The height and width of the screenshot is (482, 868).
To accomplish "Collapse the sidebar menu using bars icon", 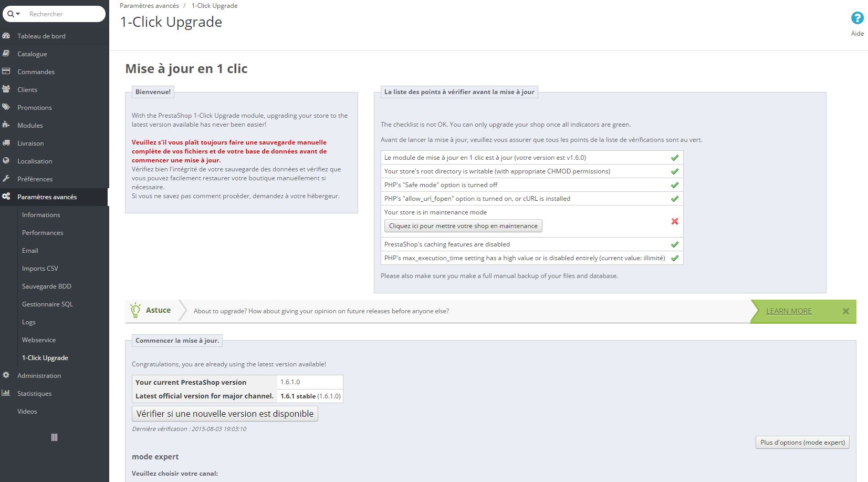I will coord(54,437).
